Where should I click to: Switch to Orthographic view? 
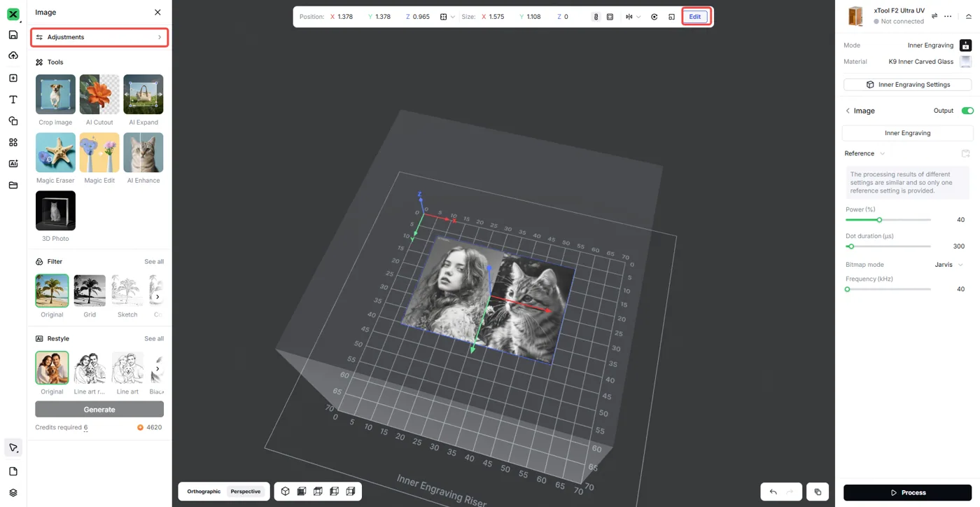204,492
